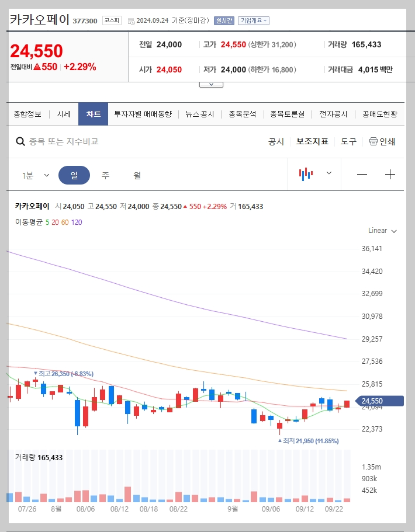Open the Linear scale dropdown
The width and height of the screenshot is (415, 532).
point(381,231)
